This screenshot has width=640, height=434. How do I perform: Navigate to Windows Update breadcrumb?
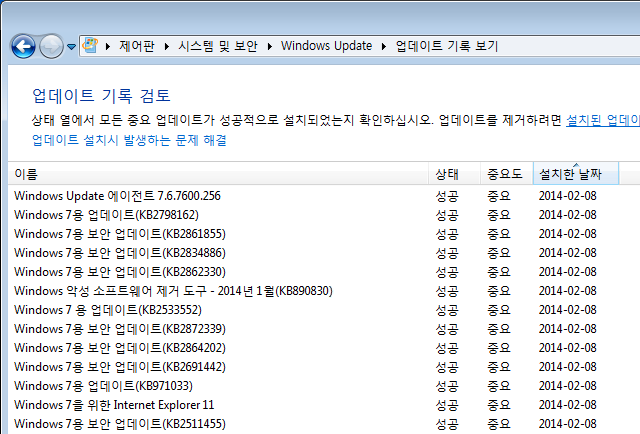(326, 46)
